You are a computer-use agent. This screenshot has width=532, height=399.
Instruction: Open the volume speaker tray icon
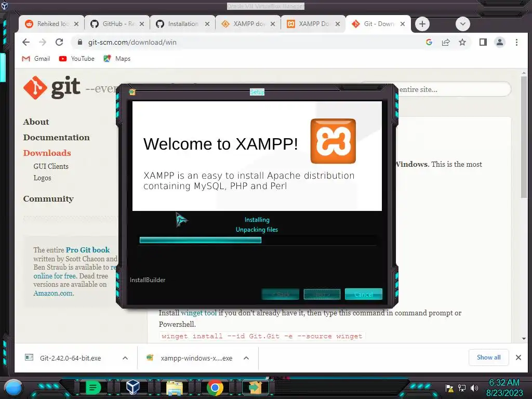point(474,388)
